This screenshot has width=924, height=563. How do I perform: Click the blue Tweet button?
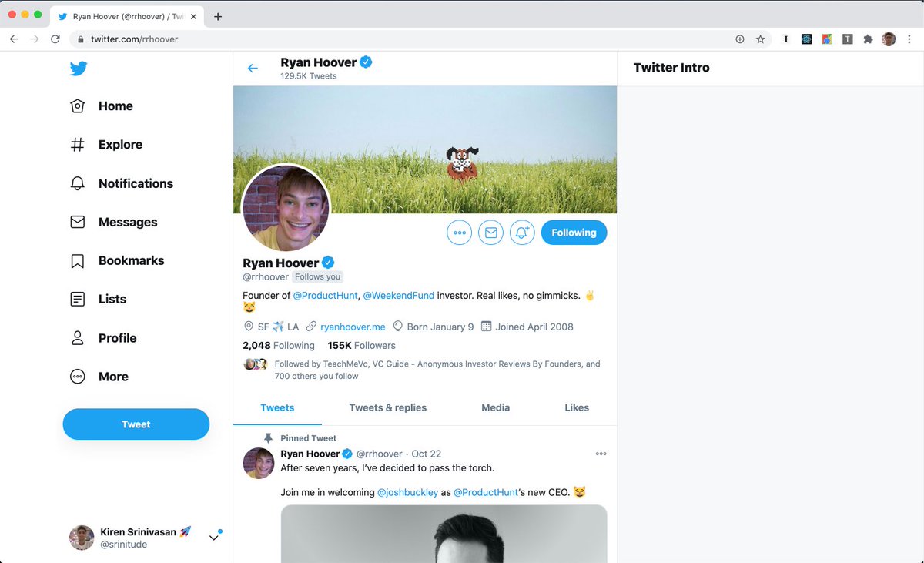(x=136, y=424)
